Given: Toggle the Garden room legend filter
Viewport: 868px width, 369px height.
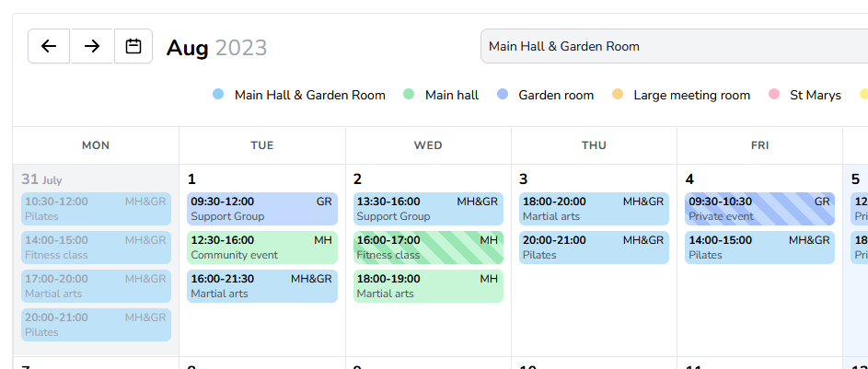Looking at the screenshot, I should [x=546, y=95].
